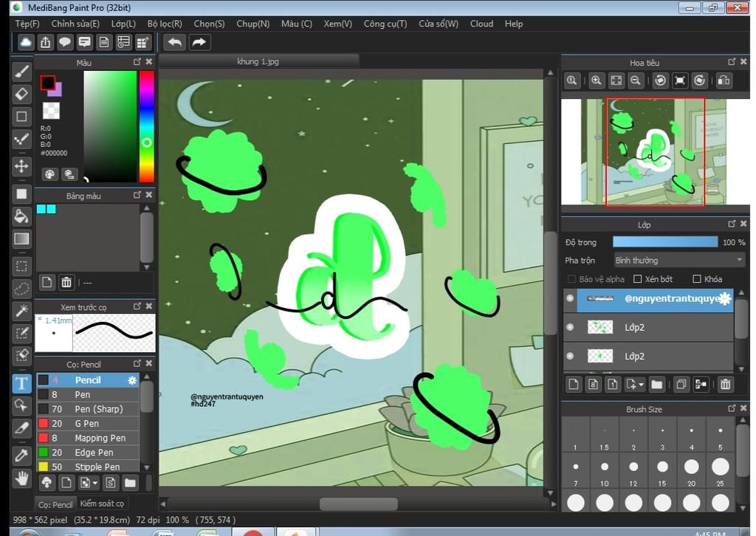The height and width of the screenshot is (536, 756).
Task: Select the khung 1.jpg document tab
Action: click(258, 62)
